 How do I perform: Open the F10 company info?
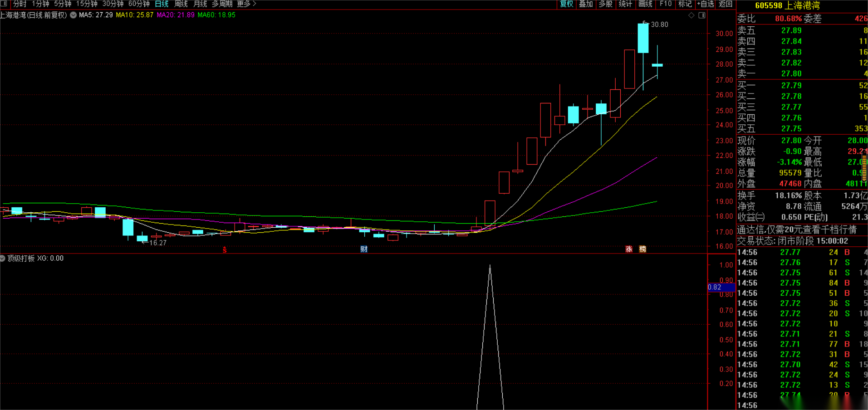[666, 4]
